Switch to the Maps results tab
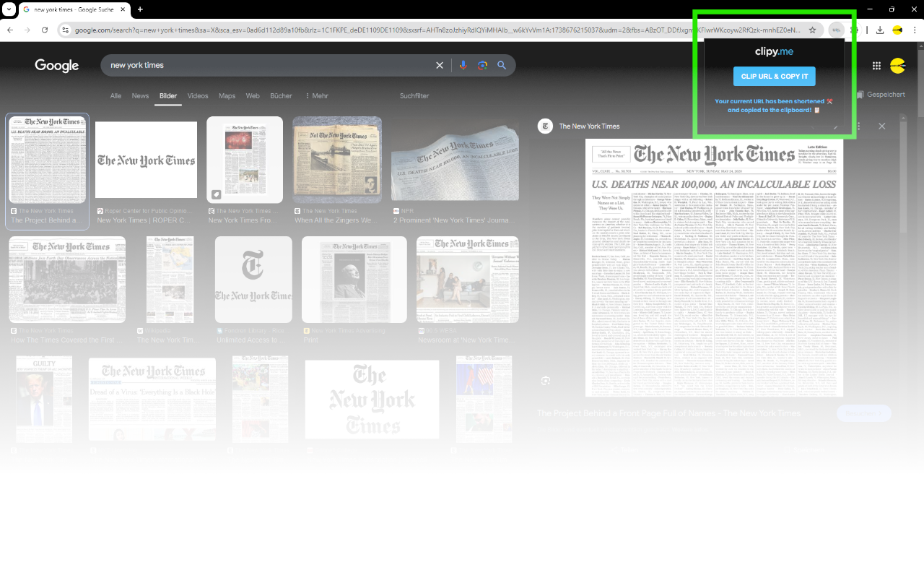924x578 pixels. coord(227,95)
